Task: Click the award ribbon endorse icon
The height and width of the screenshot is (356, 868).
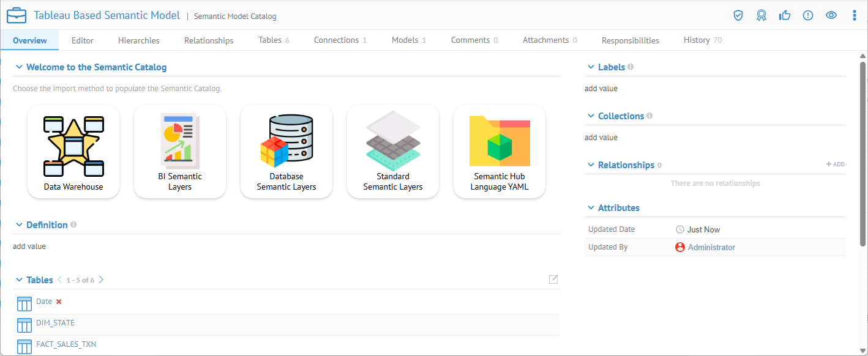Action: (761, 16)
